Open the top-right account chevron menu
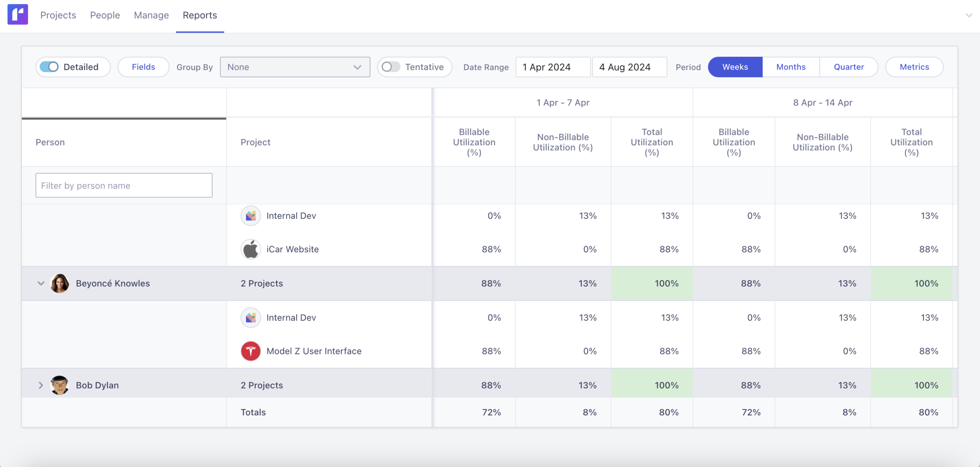This screenshot has width=980, height=467. (x=969, y=15)
